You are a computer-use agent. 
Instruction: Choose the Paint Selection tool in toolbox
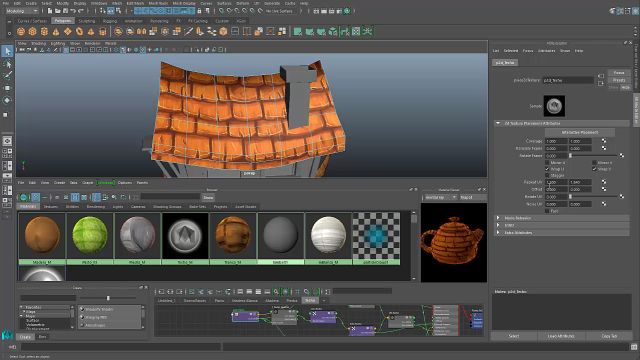coord(7,76)
